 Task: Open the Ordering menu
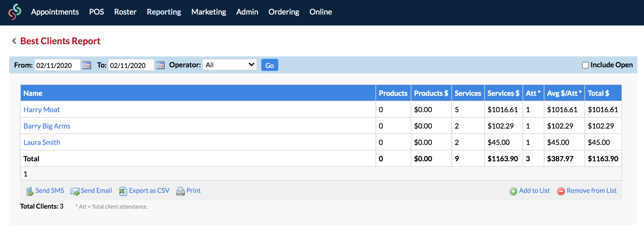pyautogui.click(x=284, y=12)
